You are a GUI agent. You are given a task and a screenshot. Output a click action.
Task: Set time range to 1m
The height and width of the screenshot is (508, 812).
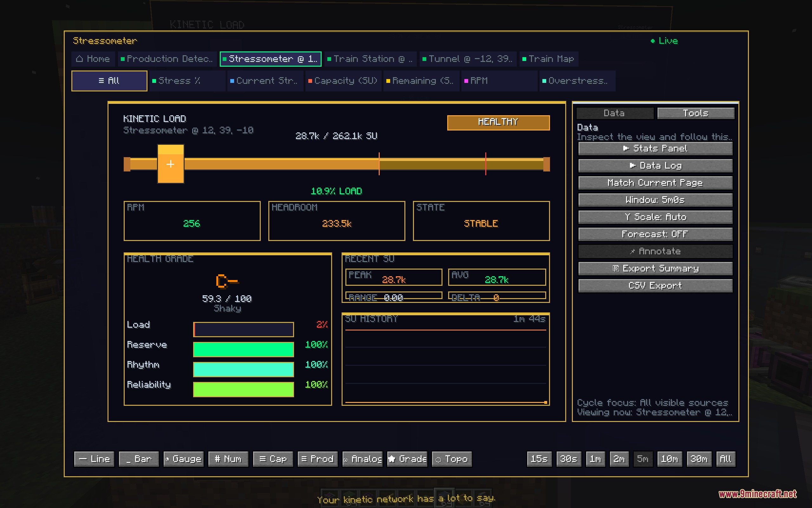tap(596, 459)
